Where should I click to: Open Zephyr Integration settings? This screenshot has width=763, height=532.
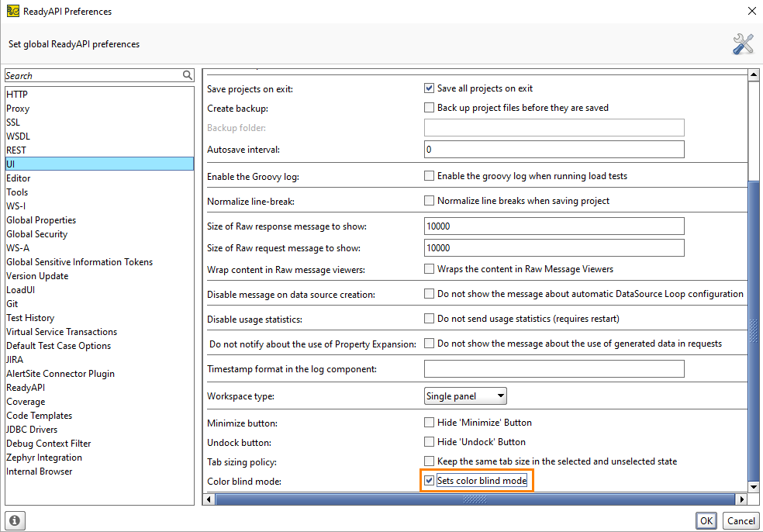tap(99, 457)
